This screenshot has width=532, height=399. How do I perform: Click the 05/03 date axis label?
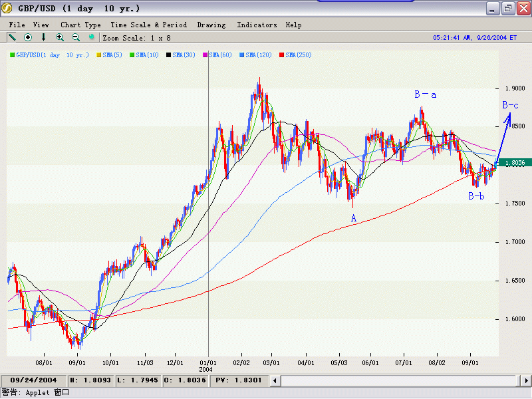click(339, 363)
